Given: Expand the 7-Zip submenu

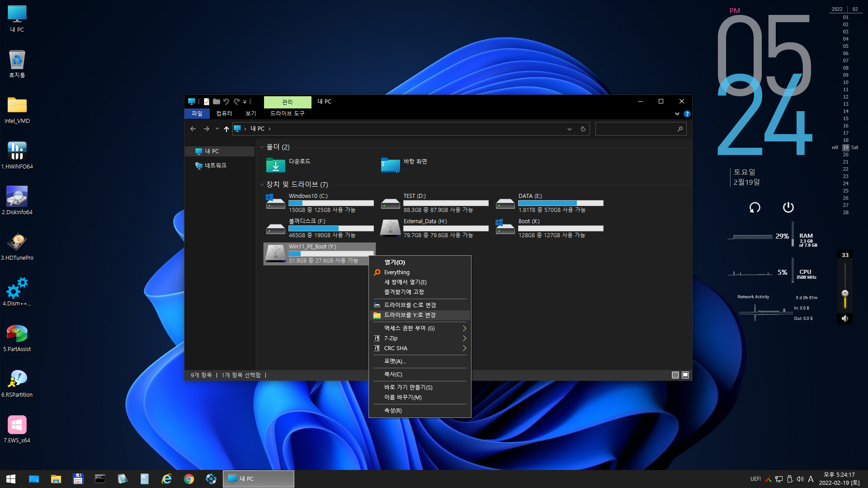Looking at the screenshot, I should click(x=420, y=338).
